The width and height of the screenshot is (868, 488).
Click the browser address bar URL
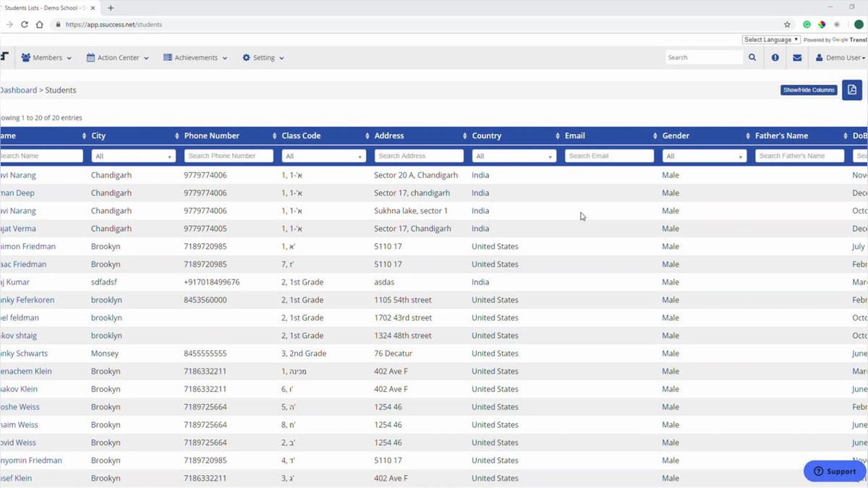tap(114, 25)
